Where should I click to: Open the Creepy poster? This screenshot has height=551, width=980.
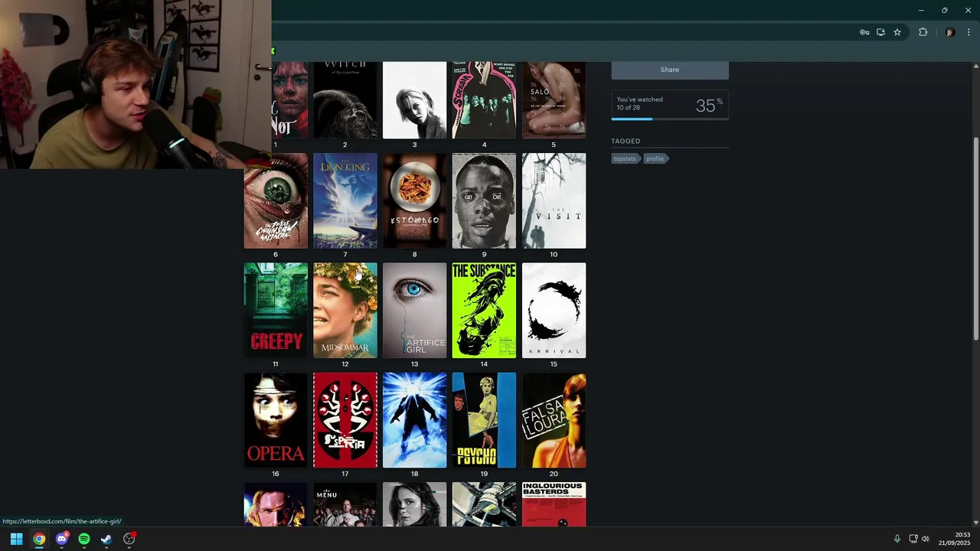tap(276, 310)
